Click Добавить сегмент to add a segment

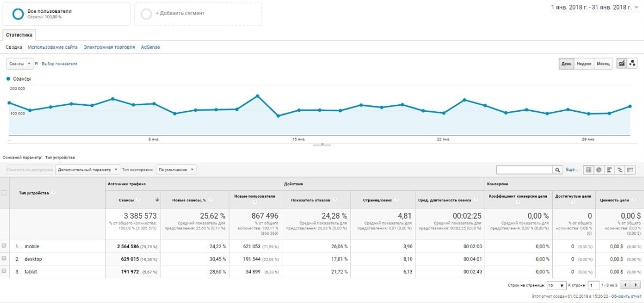[x=180, y=13]
